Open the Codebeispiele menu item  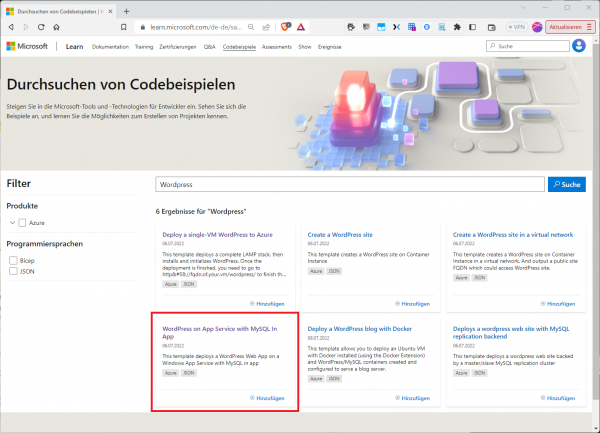click(239, 47)
